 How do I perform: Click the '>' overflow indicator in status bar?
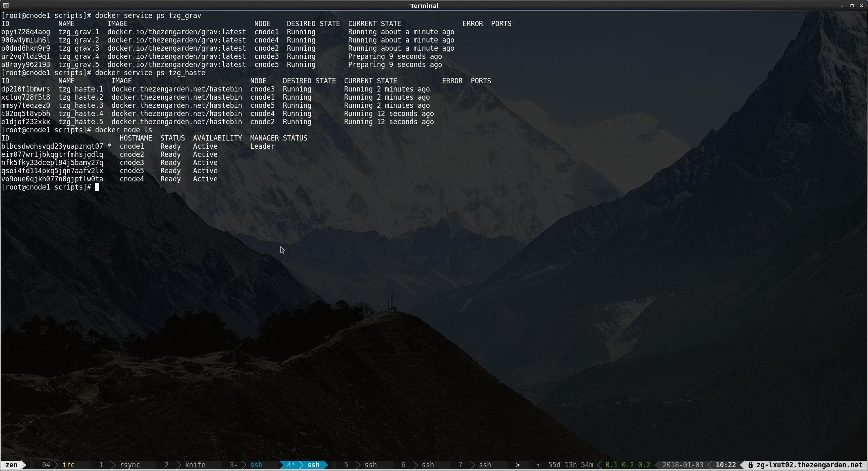pos(518,465)
